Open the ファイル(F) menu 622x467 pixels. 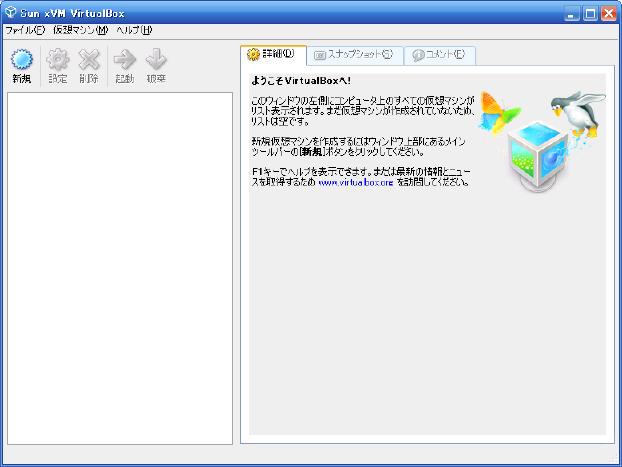(25, 30)
